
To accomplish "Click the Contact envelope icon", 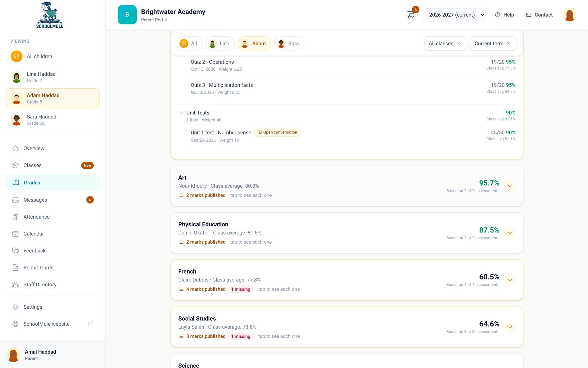I will point(529,15).
